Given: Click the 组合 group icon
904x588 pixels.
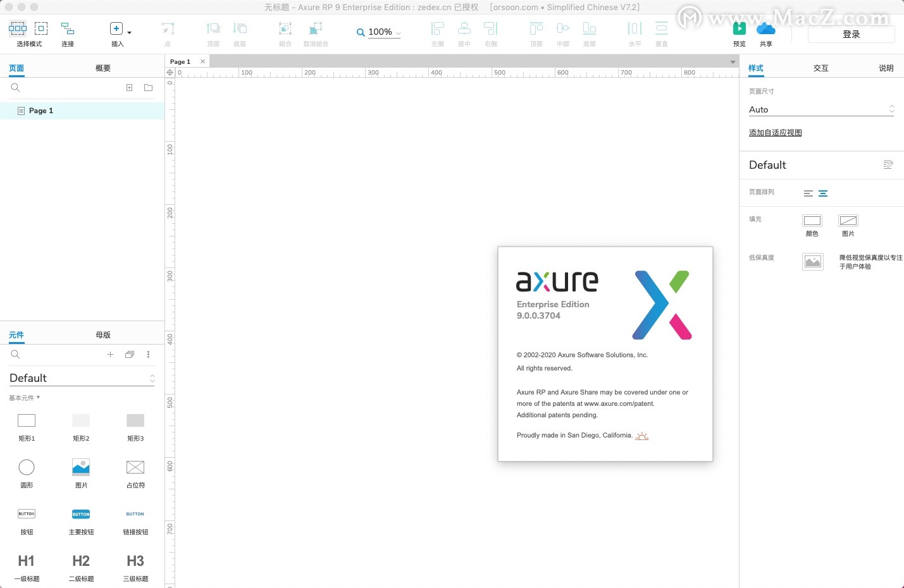Looking at the screenshot, I should 285,28.
